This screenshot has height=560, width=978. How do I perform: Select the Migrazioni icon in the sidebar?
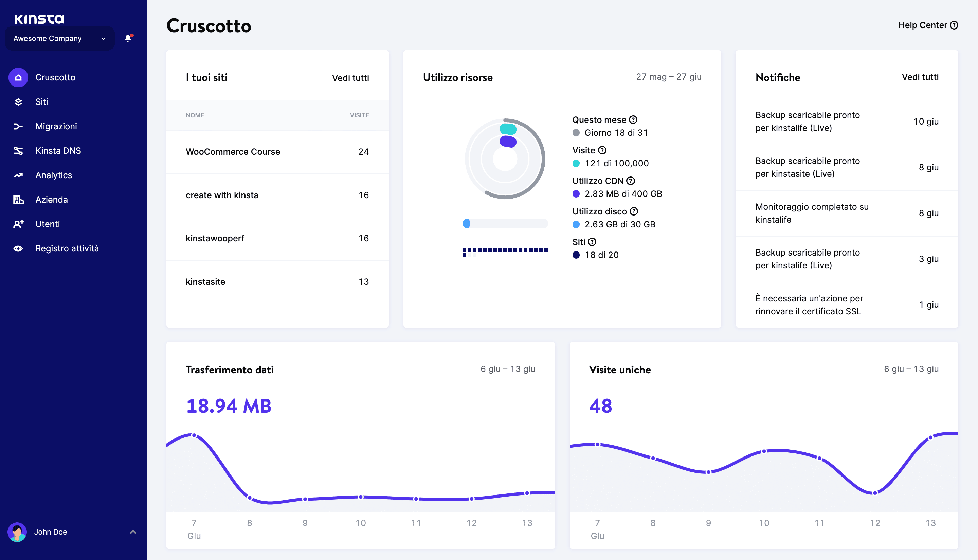[x=18, y=126]
